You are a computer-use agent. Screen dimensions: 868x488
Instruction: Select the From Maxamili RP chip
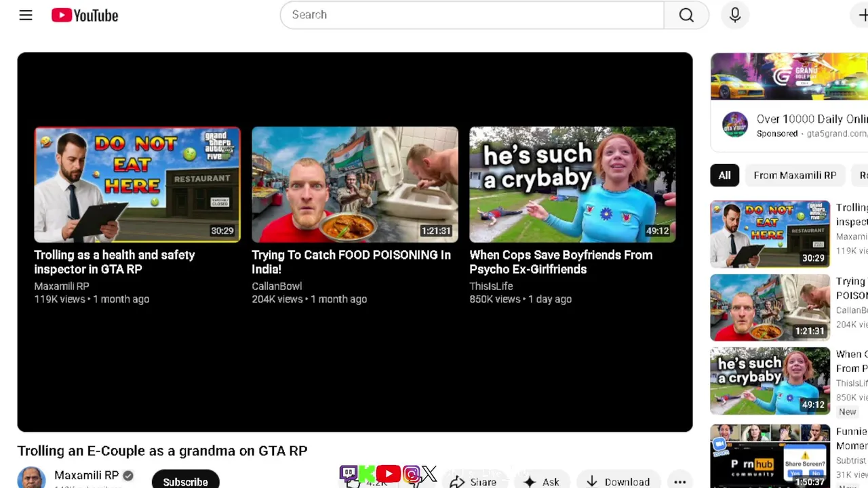click(795, 176)
